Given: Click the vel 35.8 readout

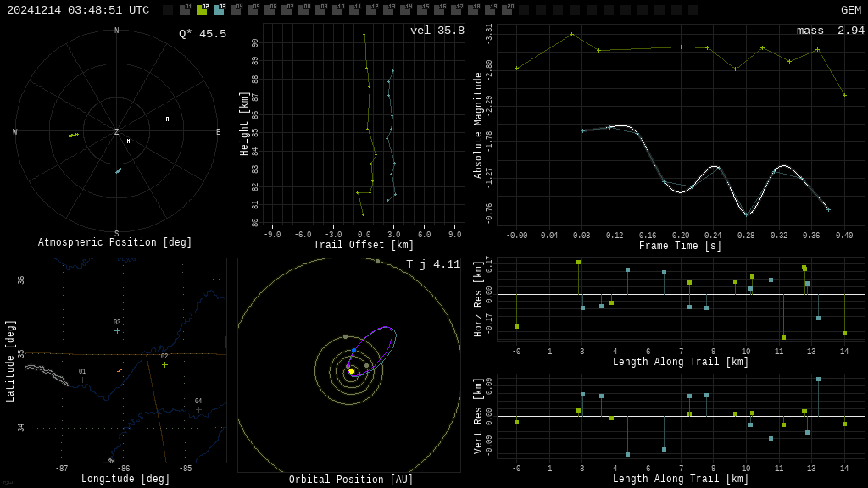Looking at the screenshot, I should tap(437, 30).
